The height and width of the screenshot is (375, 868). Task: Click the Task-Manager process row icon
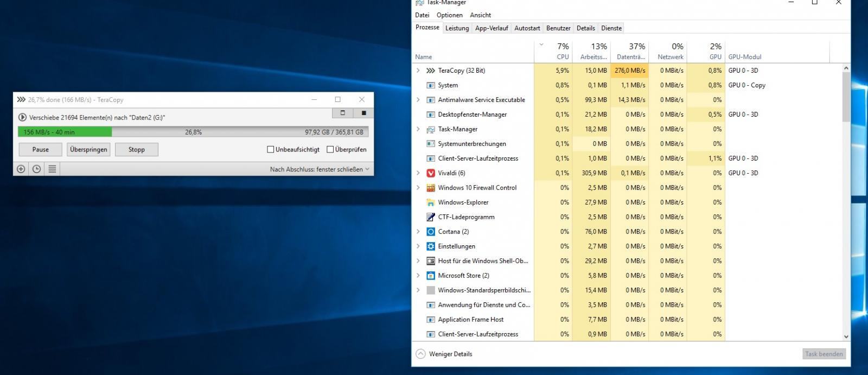pyautogui.click(x=431, y=129)
